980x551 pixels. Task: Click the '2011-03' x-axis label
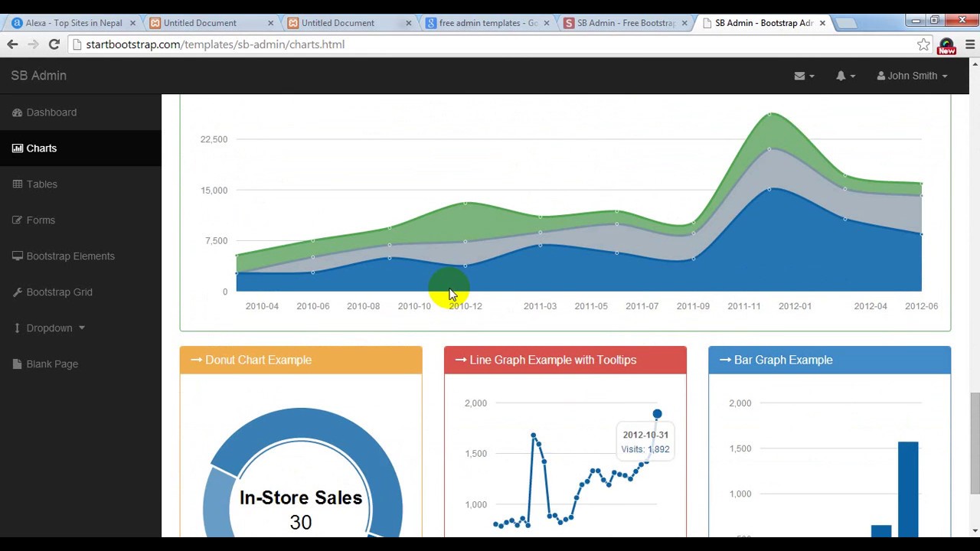point(540,306)
